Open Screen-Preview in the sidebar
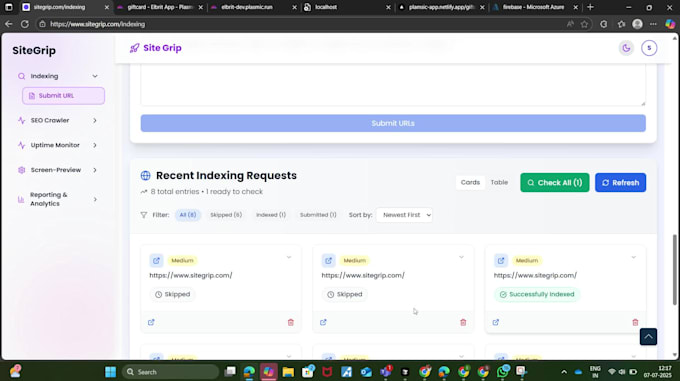 56,170
